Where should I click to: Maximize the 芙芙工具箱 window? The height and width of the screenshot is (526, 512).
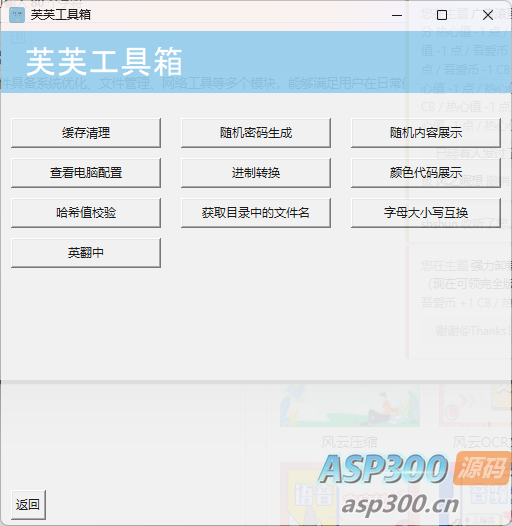pos(442,15)
